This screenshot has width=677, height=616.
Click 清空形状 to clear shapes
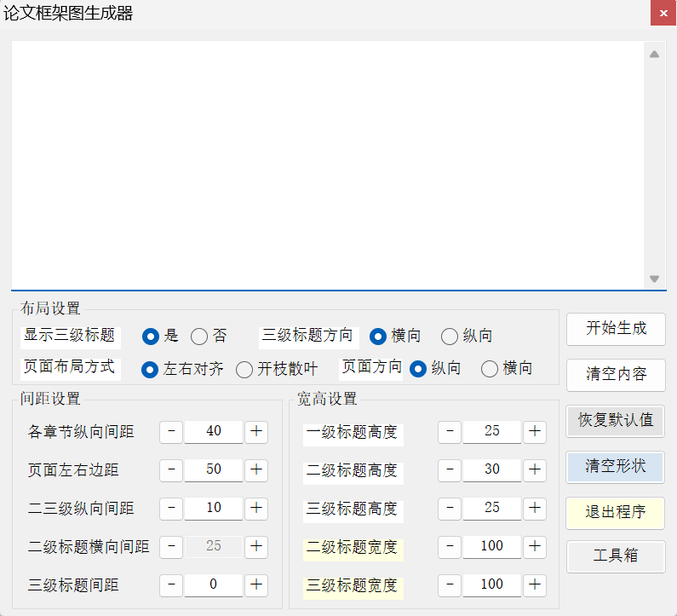(616, 467)
